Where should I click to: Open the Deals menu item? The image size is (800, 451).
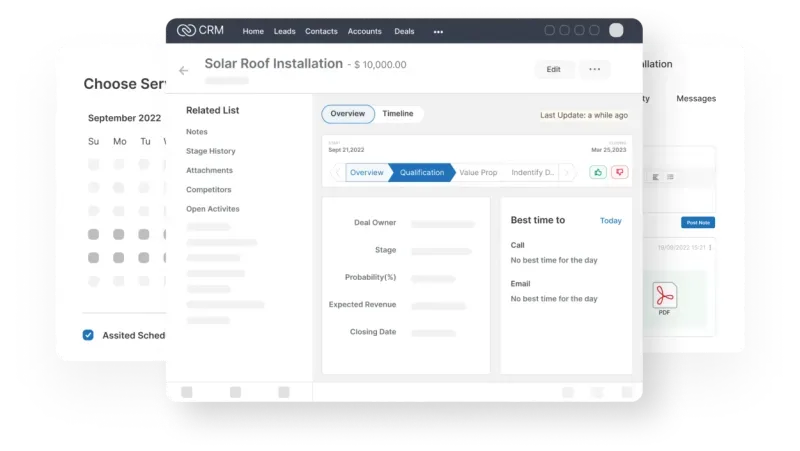404,31
